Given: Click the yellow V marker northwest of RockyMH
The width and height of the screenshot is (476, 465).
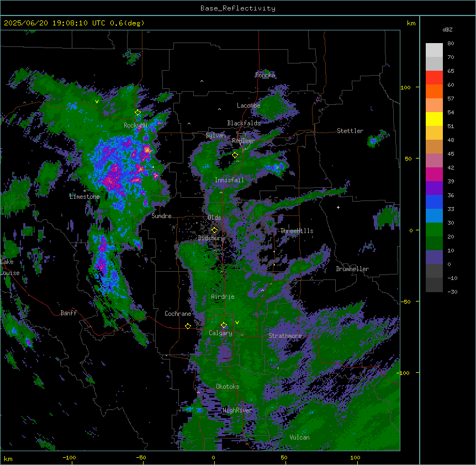Looking at the screenshot, I should coord(97,102).
